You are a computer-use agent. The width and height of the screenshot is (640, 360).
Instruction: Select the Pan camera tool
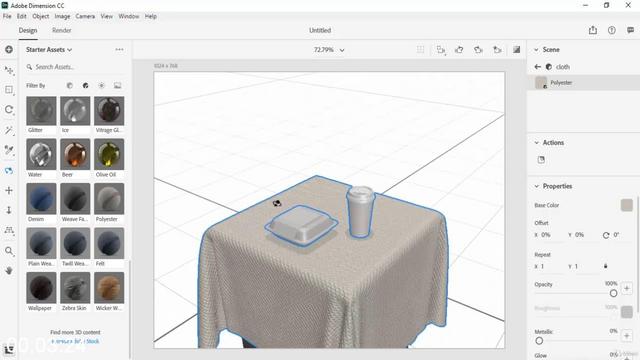pos(9,190)
